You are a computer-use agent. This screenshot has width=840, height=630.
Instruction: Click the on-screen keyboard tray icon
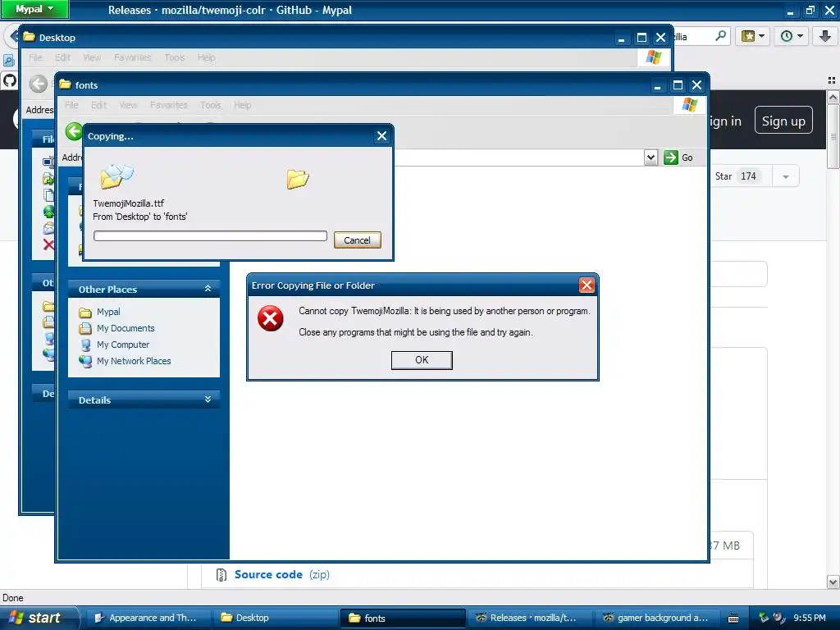click(733, 619)
